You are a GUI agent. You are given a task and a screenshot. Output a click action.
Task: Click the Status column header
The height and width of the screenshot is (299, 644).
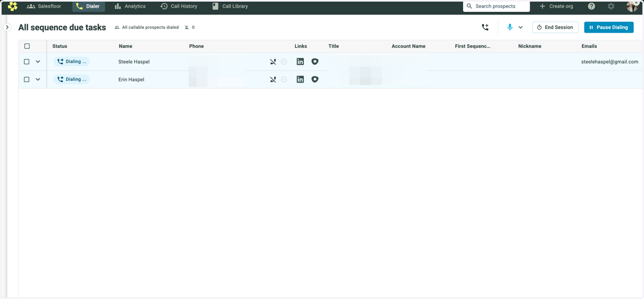pyautogui.click(x=60, y=46)
